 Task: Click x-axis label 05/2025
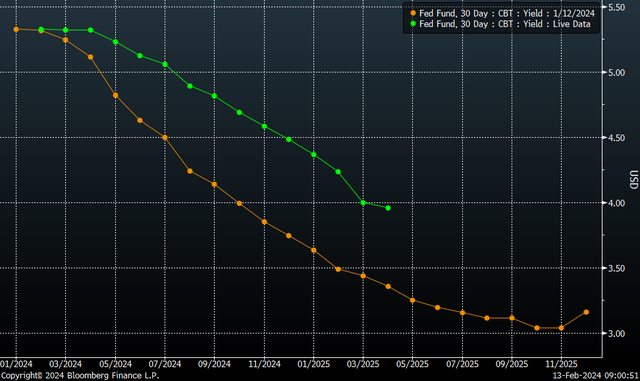[413, 364]
